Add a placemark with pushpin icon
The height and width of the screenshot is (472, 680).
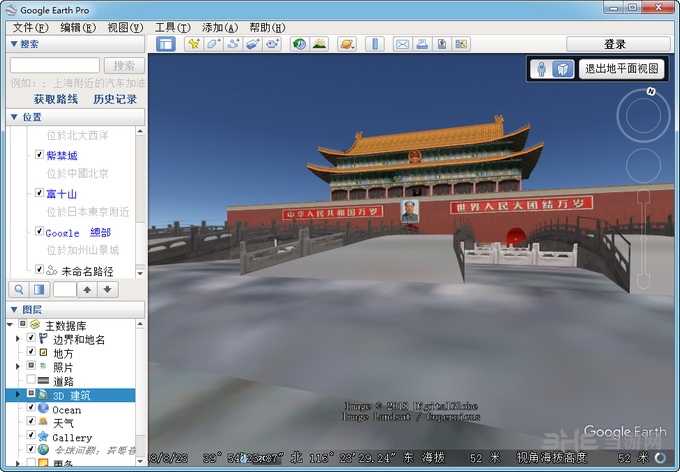[194, 44]
